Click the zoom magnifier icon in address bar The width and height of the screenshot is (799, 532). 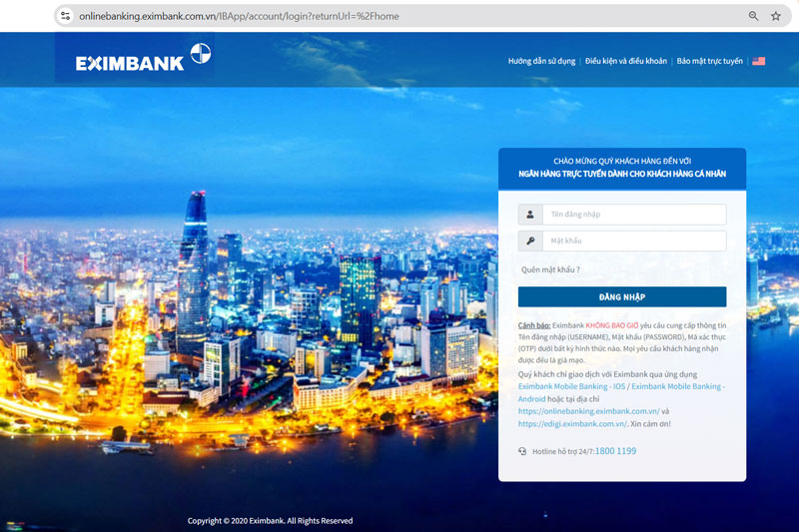click(x=754, y=16)
